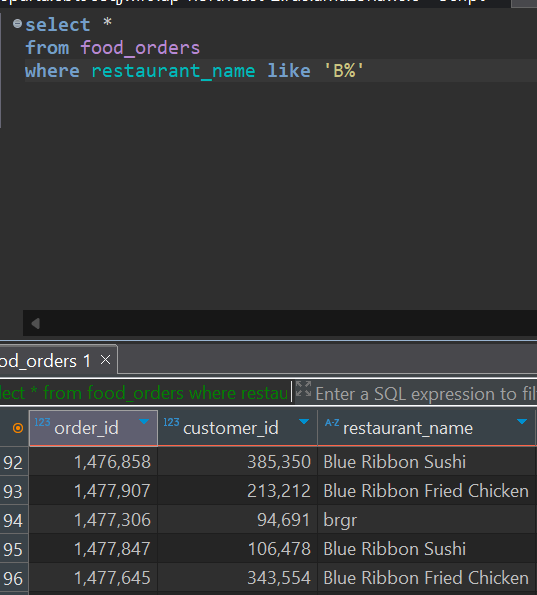Screen dimensions: 537x595
Task: Click restaurant_name identifier in the query
Action: [173, 71]
